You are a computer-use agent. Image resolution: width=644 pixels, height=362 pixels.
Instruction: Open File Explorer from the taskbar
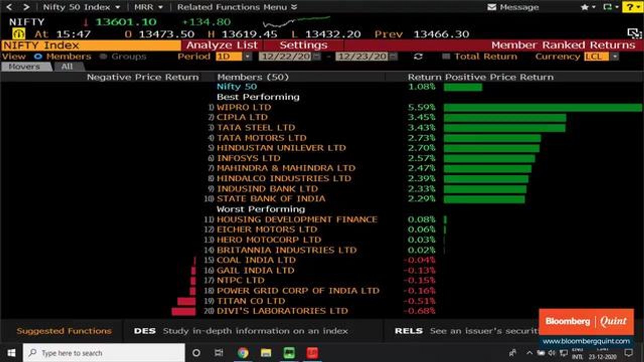pos(266,352)
